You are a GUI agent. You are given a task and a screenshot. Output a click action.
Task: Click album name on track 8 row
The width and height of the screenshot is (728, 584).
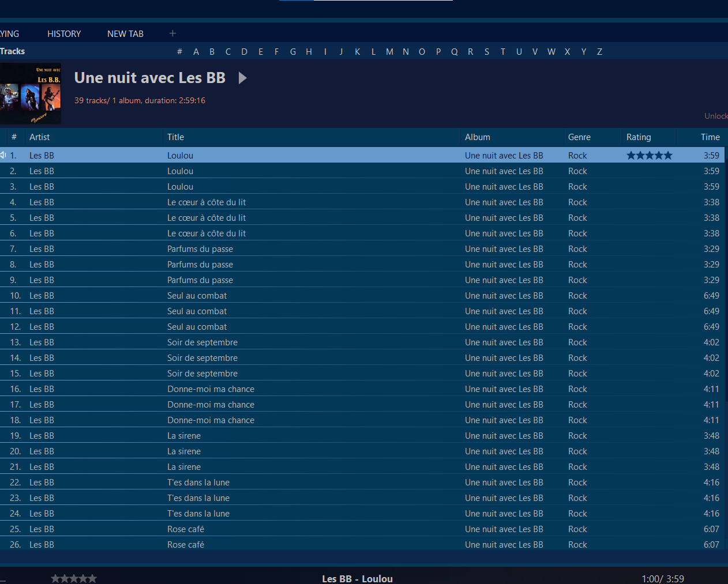coord(504,265)
